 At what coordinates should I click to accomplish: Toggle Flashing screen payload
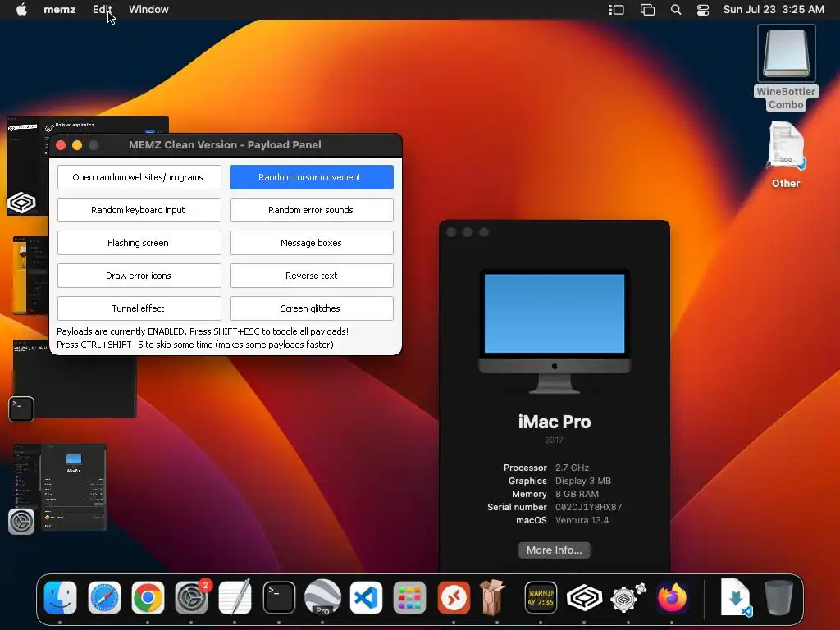139,243
